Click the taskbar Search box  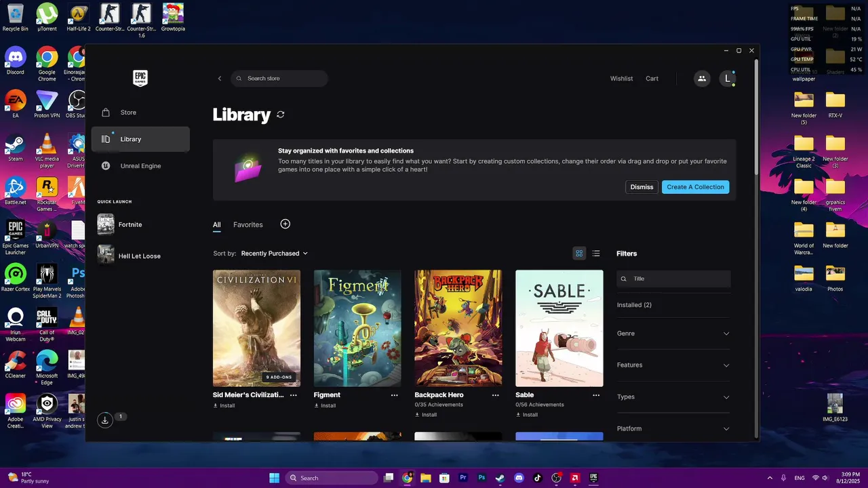332,478
